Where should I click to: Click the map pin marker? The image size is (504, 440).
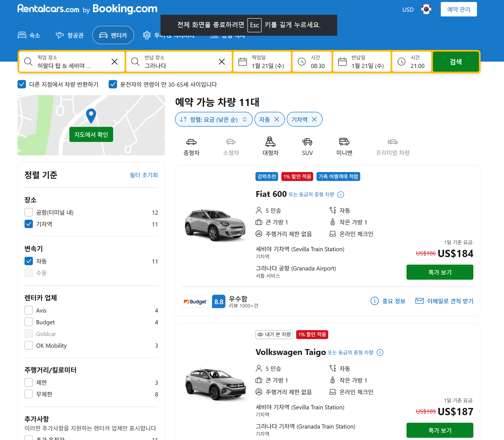(x=91, y=116)
